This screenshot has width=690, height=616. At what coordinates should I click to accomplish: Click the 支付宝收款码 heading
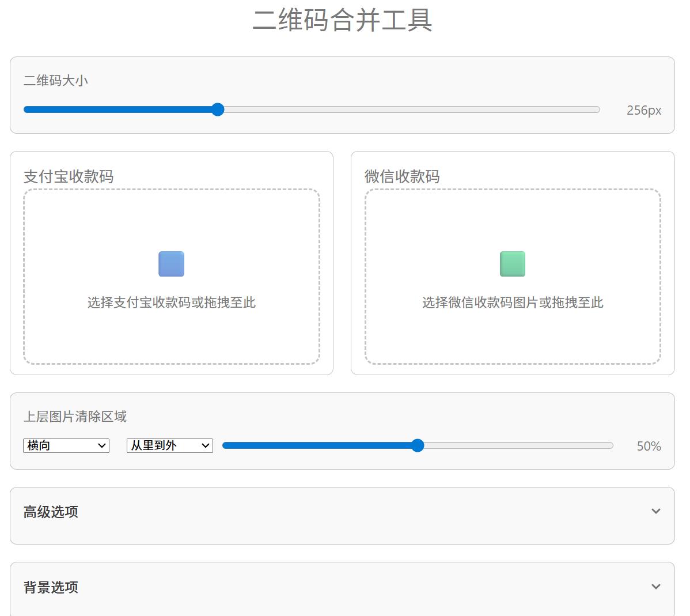pos(68,176)
